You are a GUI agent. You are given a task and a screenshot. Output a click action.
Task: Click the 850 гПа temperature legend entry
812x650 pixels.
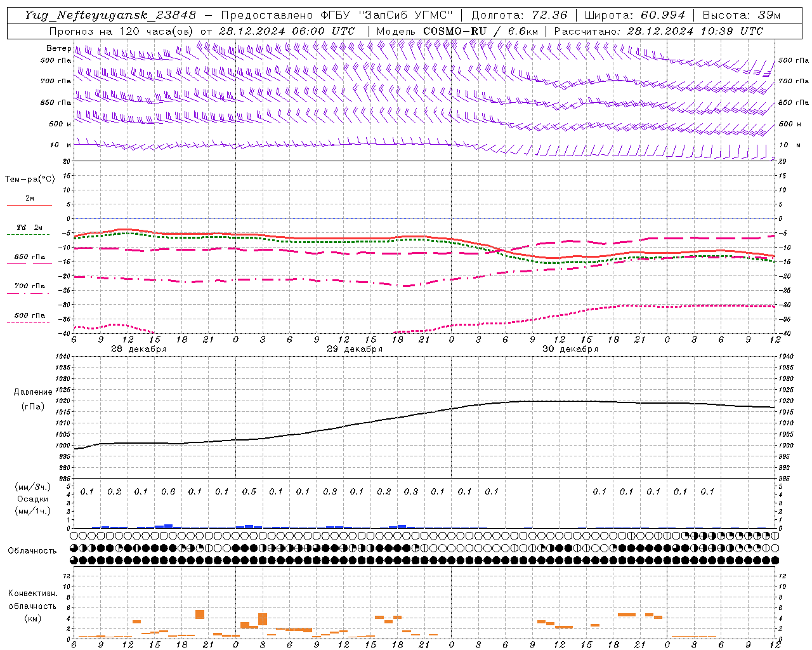coord(30,256)
